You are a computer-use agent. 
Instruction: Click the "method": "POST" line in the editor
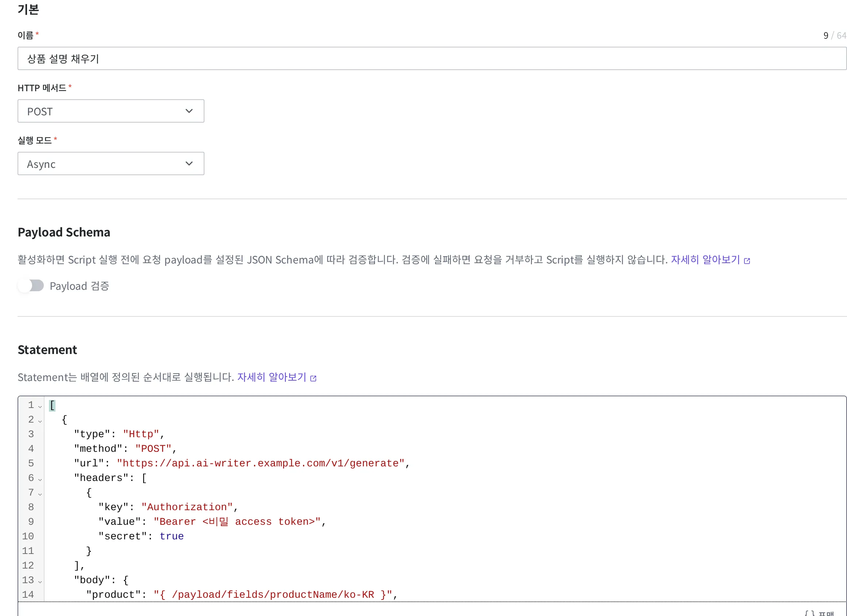point(125,449)
